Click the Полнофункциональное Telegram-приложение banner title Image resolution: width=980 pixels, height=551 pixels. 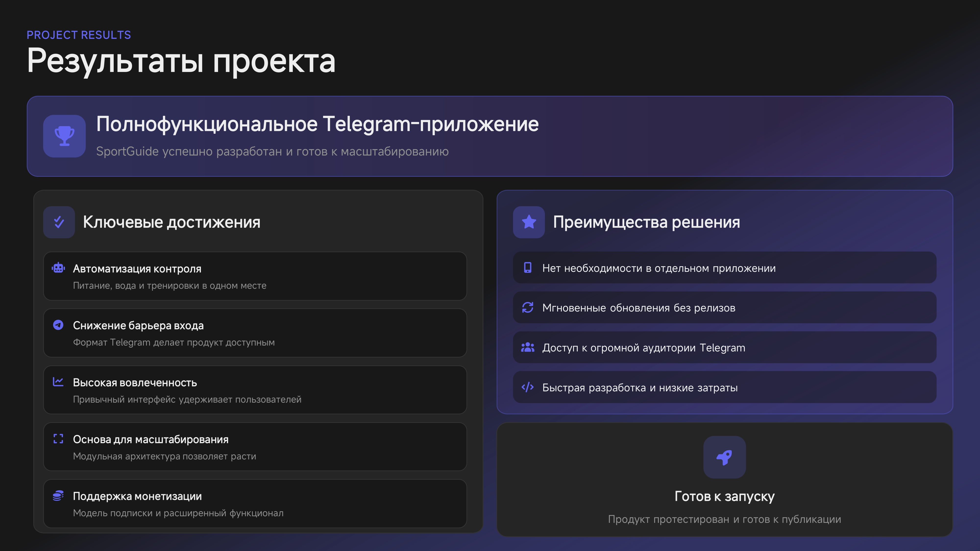317,124
